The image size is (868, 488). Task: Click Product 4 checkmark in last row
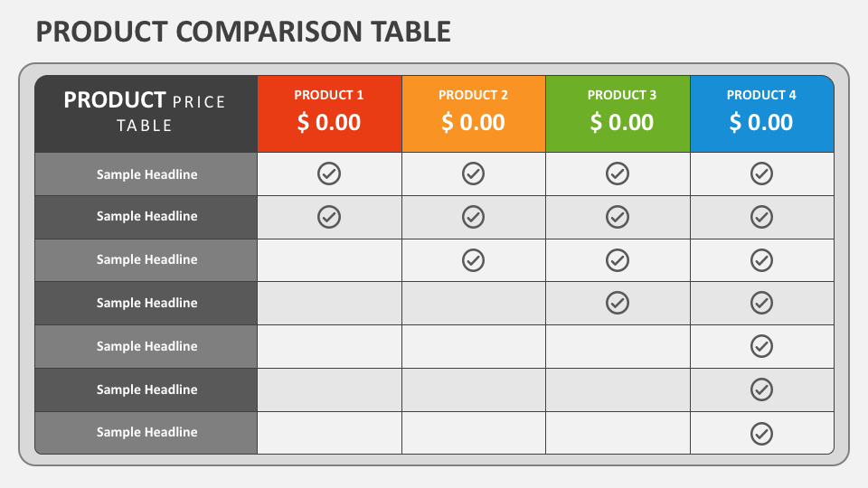click(x=761, y=434)
